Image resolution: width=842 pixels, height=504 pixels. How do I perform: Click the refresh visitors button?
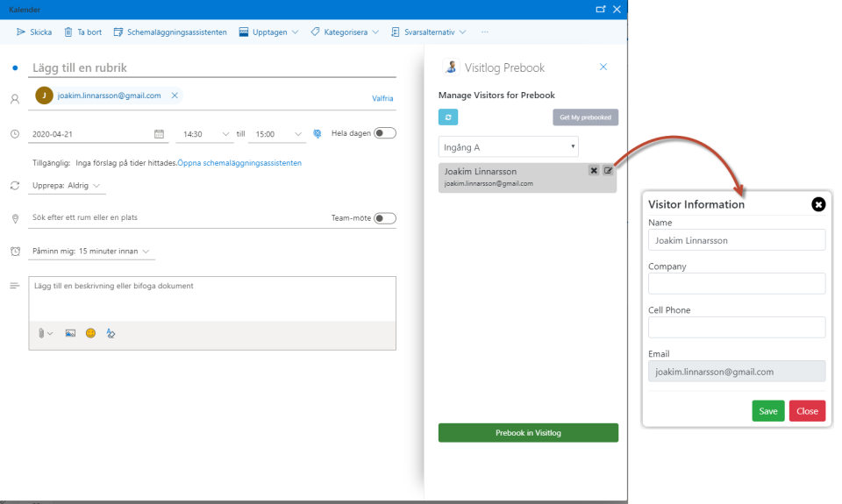coord(448,117)
